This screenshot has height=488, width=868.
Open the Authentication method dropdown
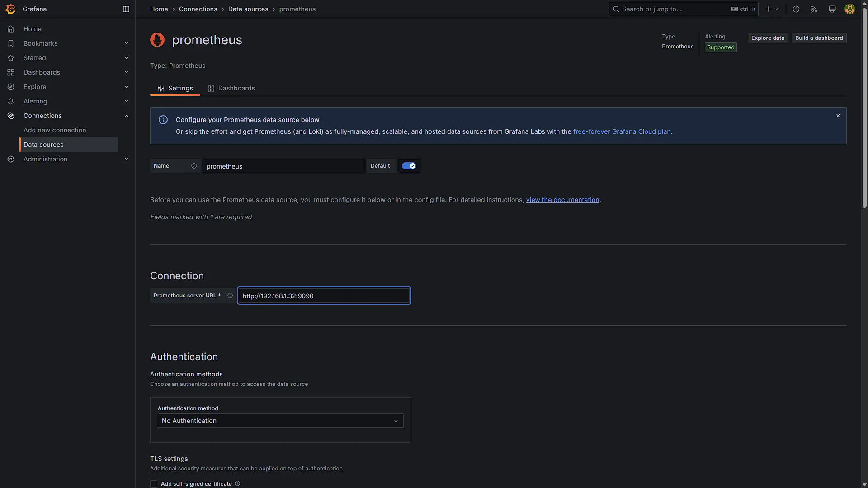point(280,421)
